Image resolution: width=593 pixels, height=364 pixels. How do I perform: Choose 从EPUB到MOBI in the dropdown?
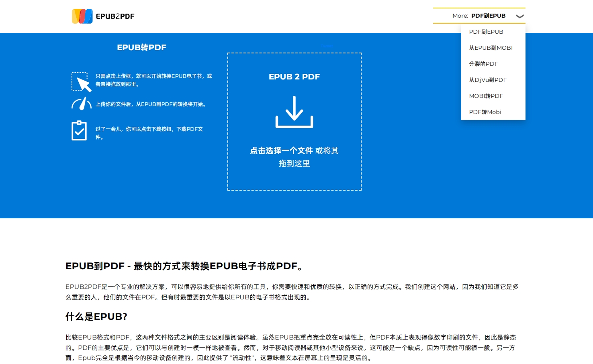[x=493, y=48]
